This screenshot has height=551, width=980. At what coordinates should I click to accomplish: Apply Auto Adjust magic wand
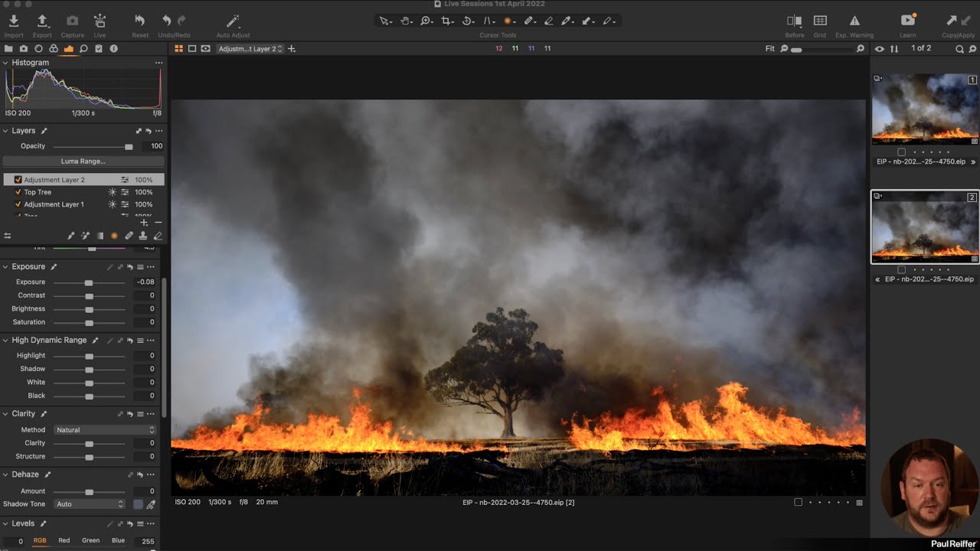pyautogui.click(x=233, y=21)
